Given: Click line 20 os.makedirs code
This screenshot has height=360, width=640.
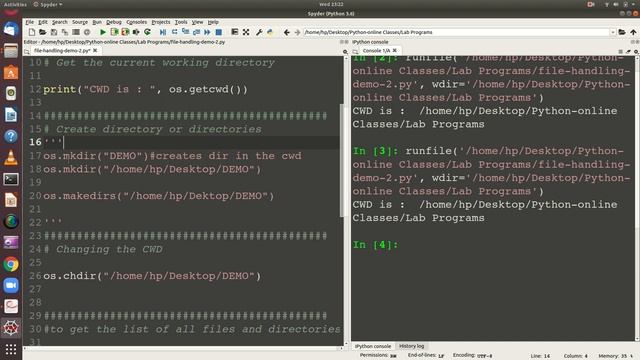Looking at the screenshot, I should tap(158, 196).
